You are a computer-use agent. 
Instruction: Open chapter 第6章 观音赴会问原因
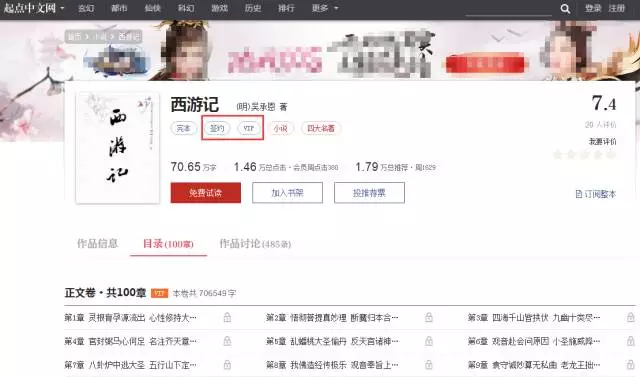[534, 341]
